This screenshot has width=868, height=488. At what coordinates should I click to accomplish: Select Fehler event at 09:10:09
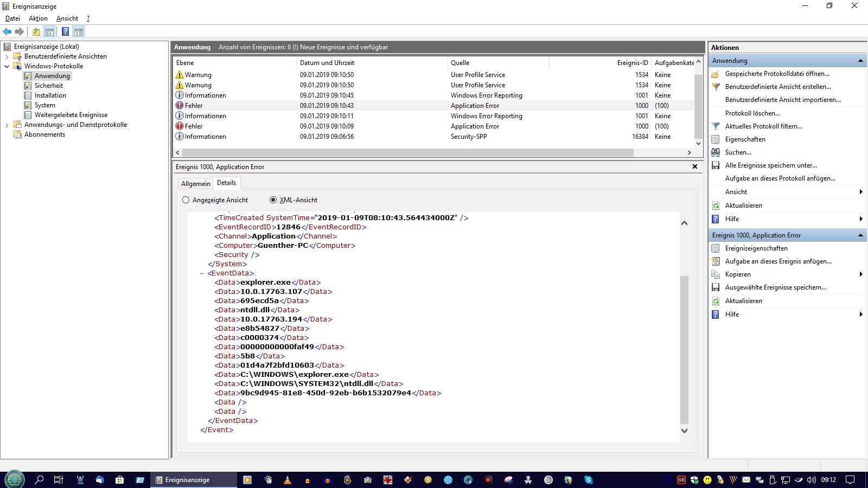434,126
